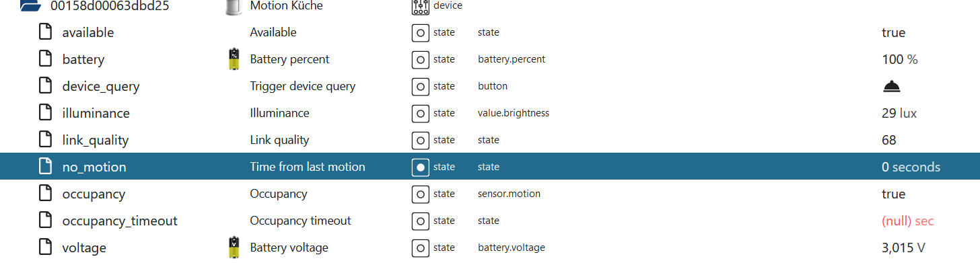Click the file icon for illuminance
This screenshot has width=980, height=263.
[x=45, y=113]
